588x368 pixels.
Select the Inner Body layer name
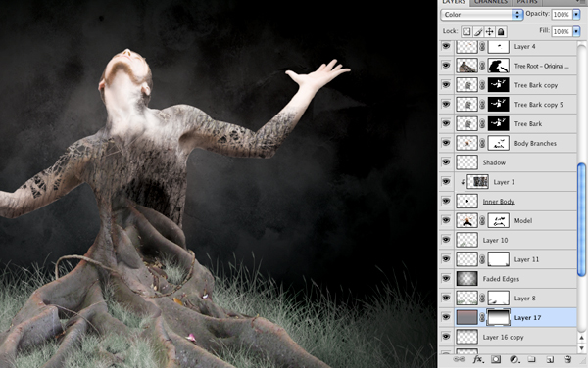click(x=499, y=202)
